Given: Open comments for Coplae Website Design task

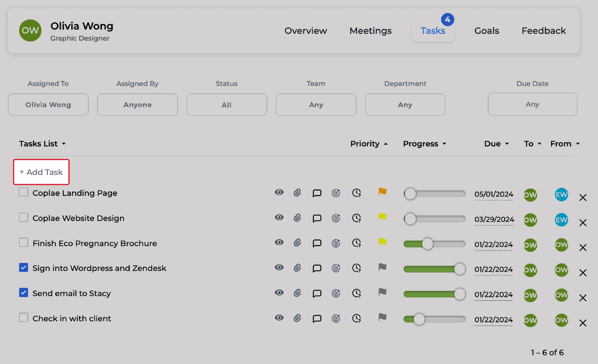Looking at the screenshot, I should tap(317, 218).
